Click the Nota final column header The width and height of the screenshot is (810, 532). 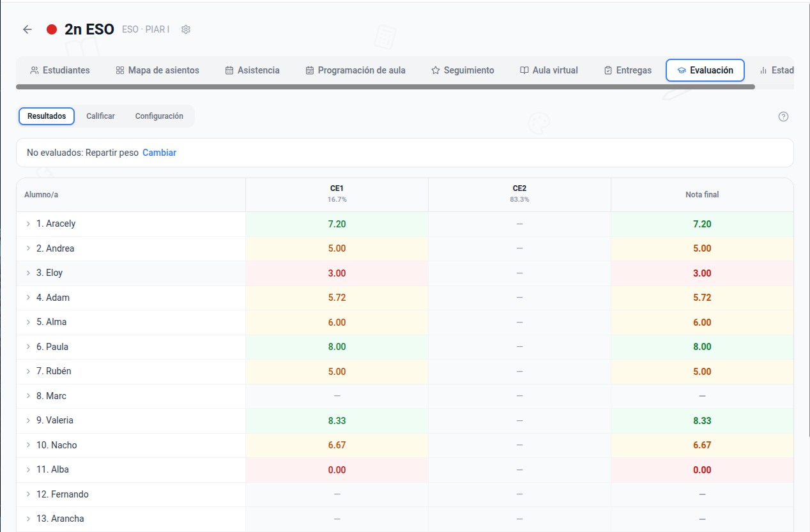point(702,194)
